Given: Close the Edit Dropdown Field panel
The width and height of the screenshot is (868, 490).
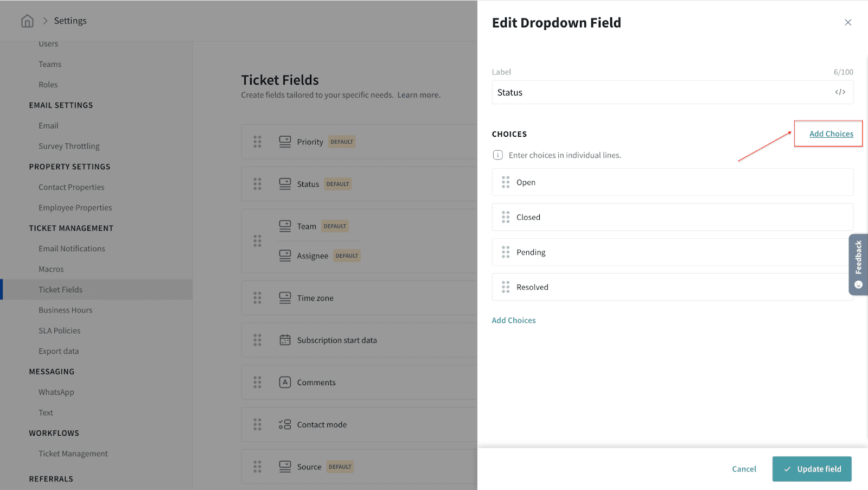Looking at the screenshot, I should [847, 22].
